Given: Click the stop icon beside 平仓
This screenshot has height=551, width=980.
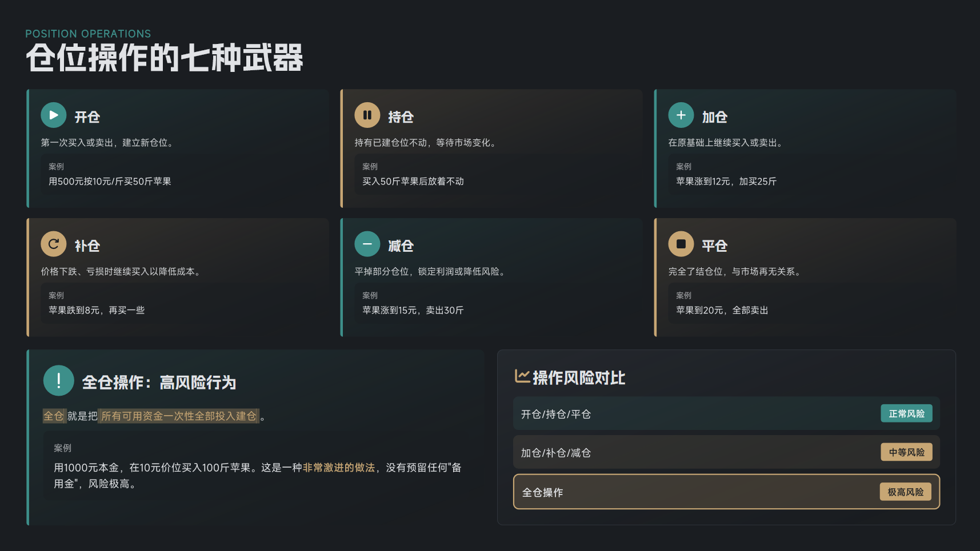Looking at the screenshot, I should [x=681, y=244].
